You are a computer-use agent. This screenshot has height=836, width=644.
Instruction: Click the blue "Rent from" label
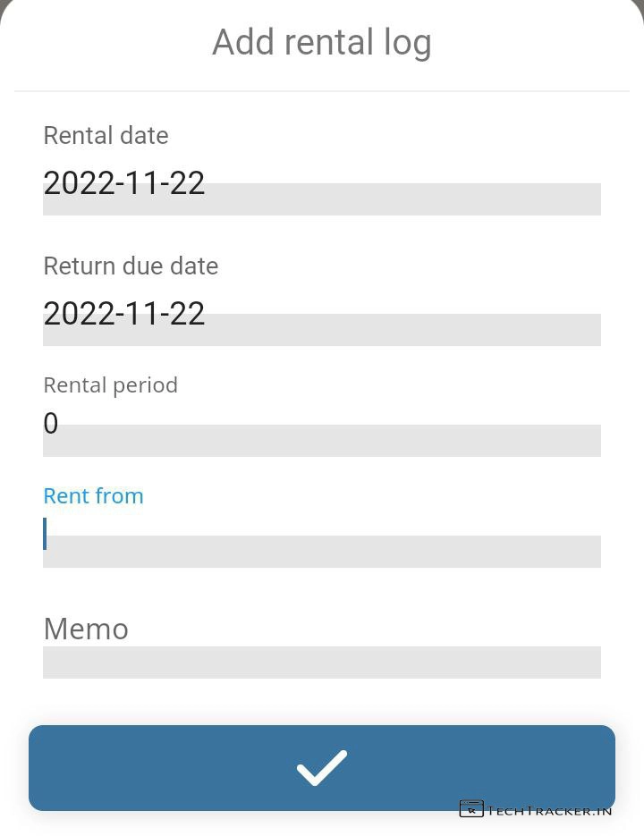point(93,496)
